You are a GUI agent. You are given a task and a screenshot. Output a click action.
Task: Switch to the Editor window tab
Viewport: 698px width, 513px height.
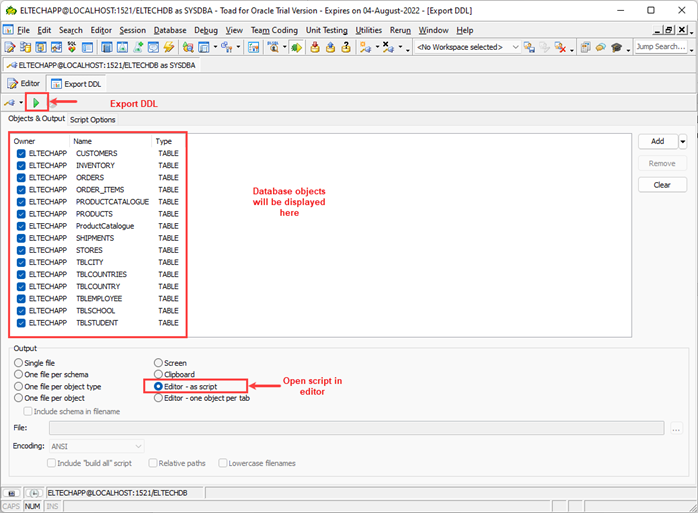pos(24,84)
